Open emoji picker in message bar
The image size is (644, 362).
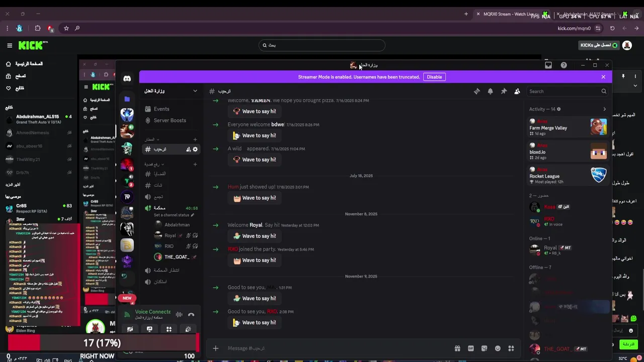[x=498, y=348]
